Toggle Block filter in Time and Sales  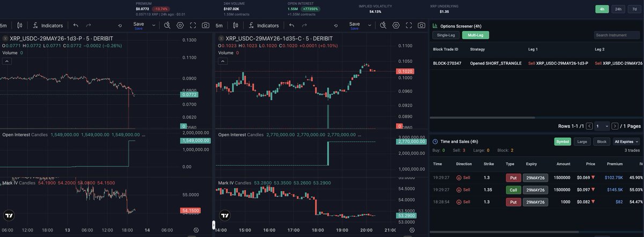[601, 142]
